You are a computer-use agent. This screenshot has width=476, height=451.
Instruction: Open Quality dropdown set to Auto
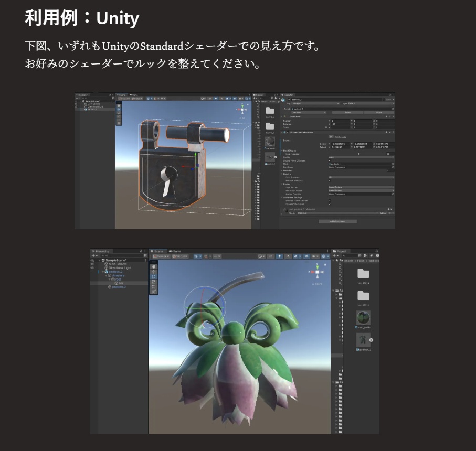(361, 157)
